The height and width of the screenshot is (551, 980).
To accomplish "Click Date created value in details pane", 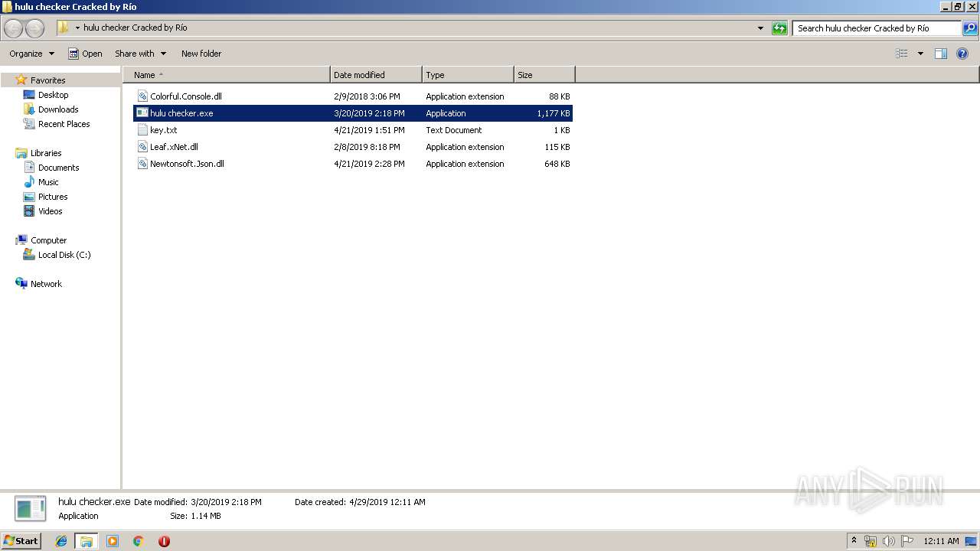I will [x=387, y=502].
